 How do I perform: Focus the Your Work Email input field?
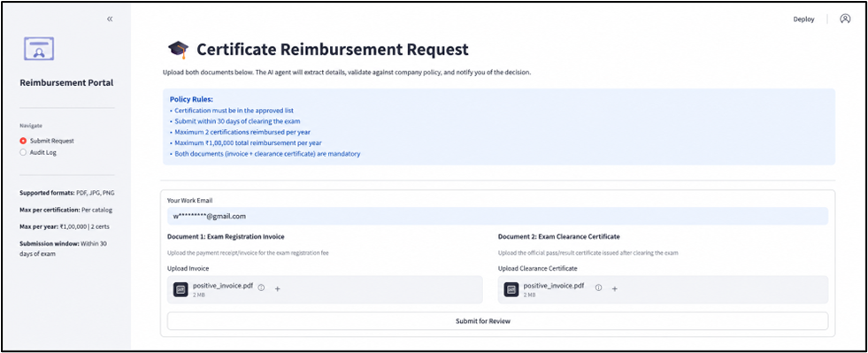(497, 217)
